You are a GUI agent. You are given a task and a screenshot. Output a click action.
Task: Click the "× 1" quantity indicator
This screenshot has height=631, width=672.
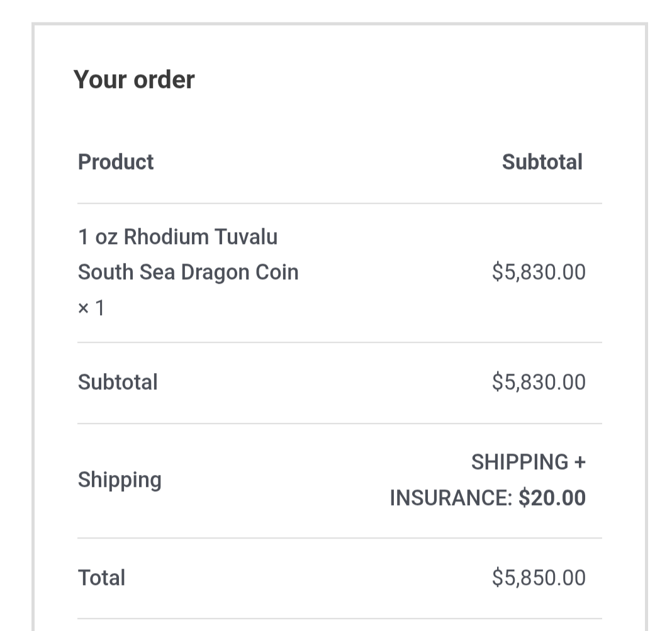[x=91, y=308]
